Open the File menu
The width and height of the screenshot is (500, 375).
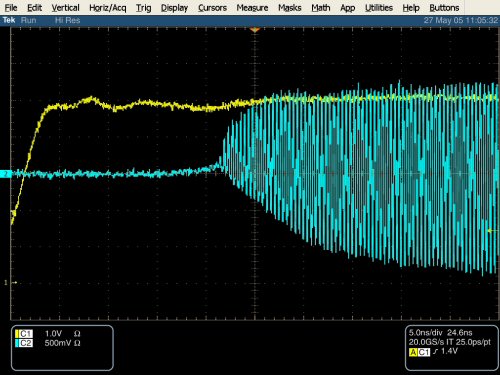[x=11, y=7]
